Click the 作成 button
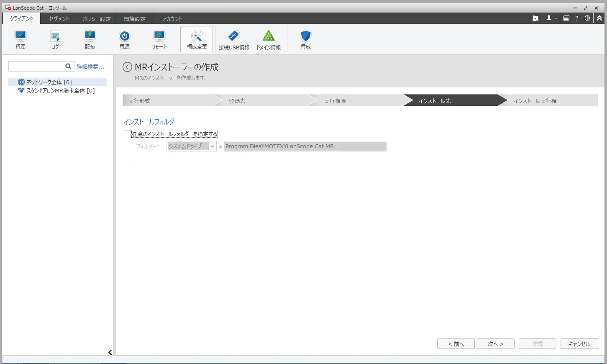 [x=538, y=344]
